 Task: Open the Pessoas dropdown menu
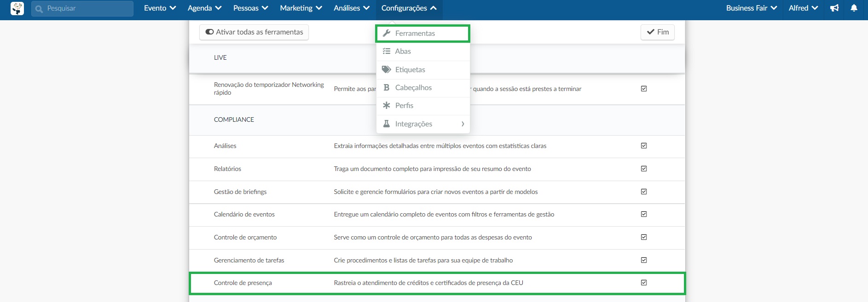pyautogui.click(x=250, y=8)
